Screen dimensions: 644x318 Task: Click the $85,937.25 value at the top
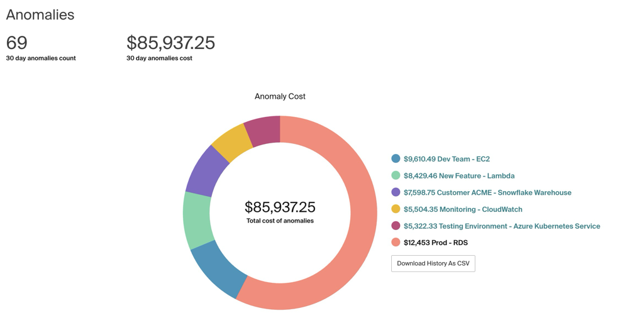(171, 43)
